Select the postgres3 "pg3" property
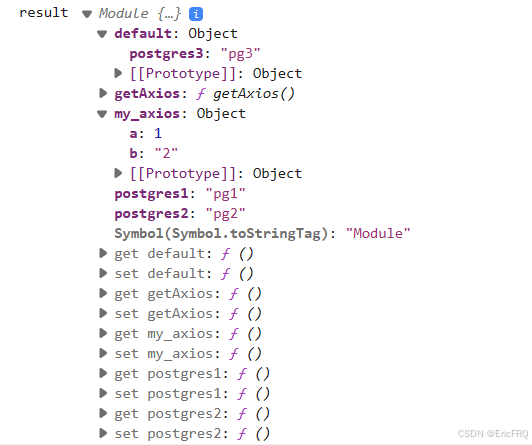This screenshot has height=445, width=532. click(x=195, y=54)
